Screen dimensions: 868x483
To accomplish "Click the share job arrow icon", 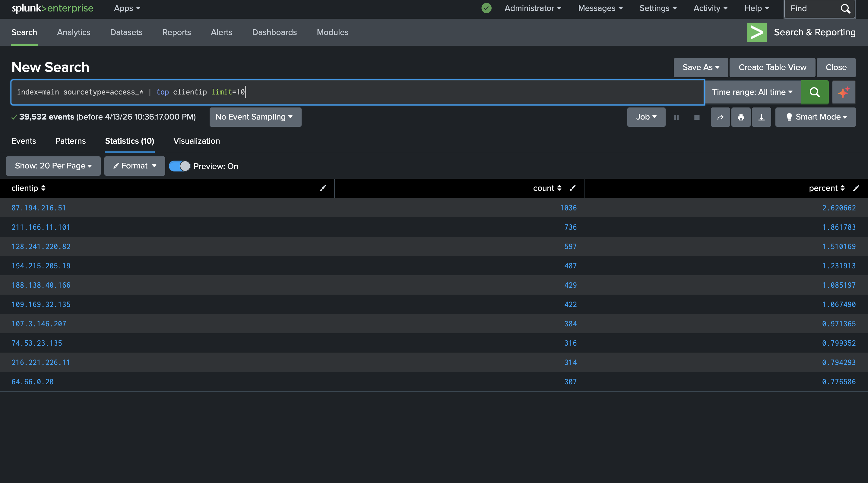I will (x=720, y=117).
